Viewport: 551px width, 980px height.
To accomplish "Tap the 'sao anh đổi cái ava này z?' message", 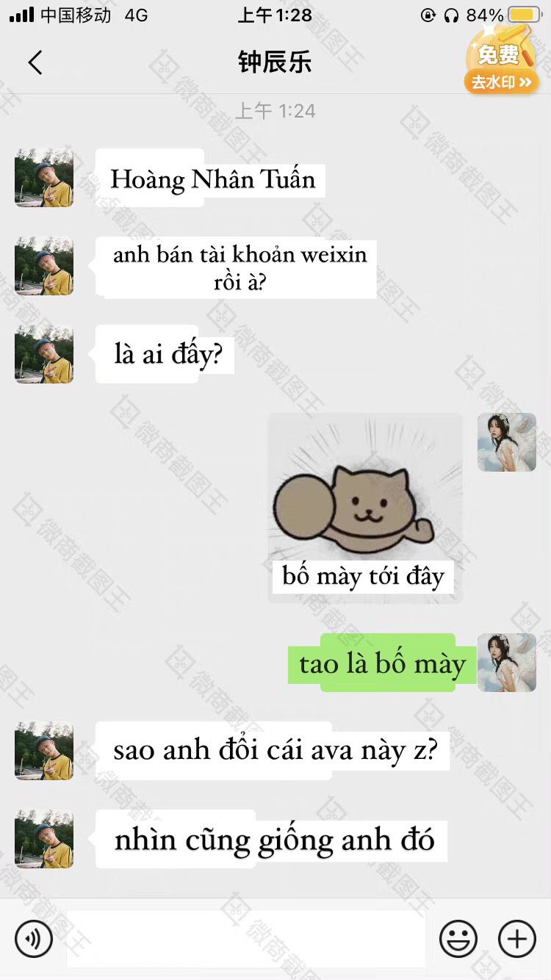I will 273,750.
